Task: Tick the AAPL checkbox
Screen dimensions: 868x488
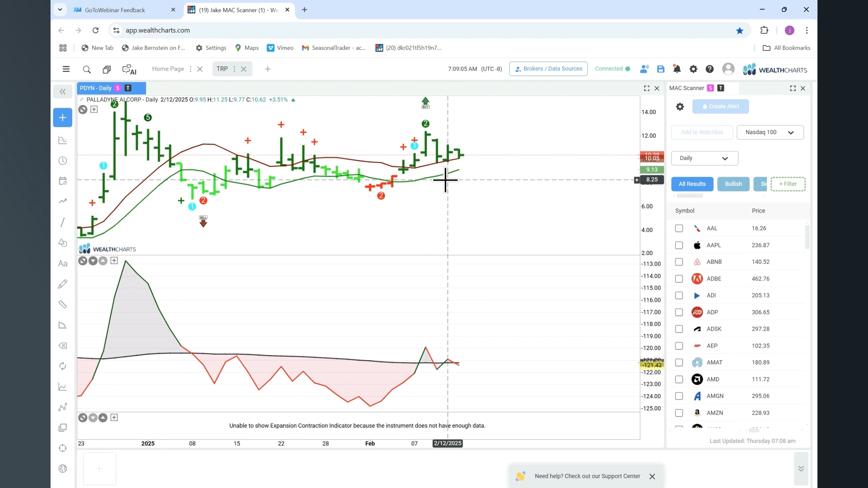Action: [x=679, y=245]
